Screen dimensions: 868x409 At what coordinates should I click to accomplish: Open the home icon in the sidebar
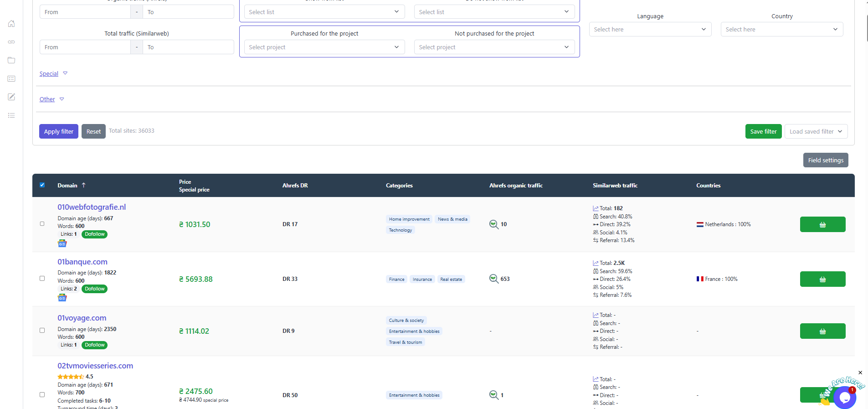click(x=11, y=24)
